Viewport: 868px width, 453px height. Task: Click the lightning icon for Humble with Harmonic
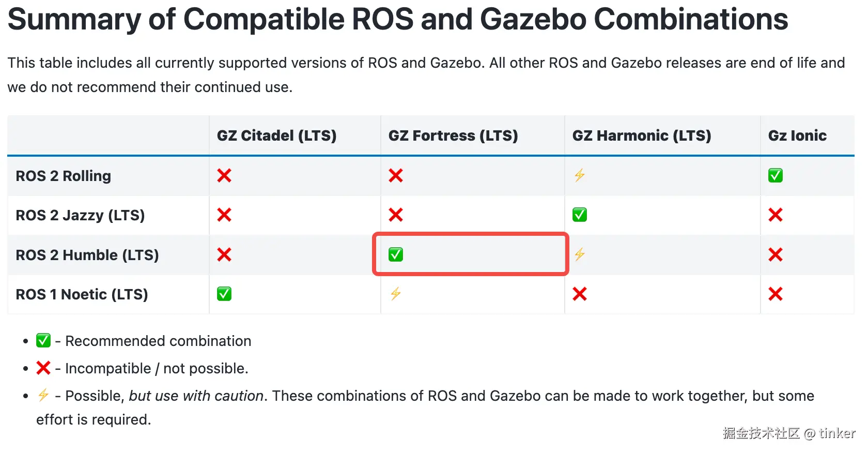[x=580, y=254]
